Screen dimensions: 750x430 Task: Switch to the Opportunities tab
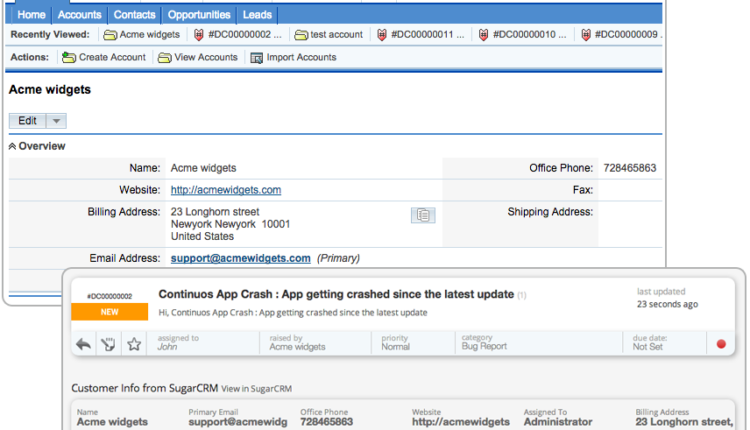point(199,15)
